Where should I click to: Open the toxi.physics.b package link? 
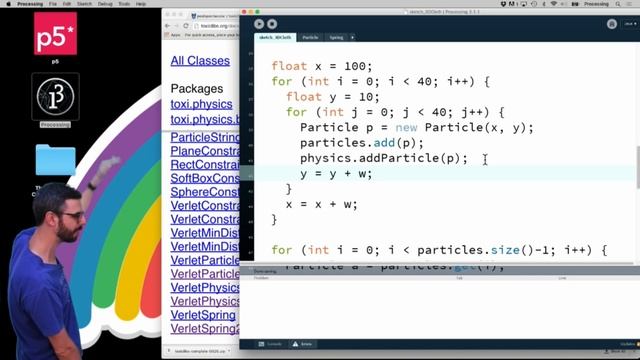click(205, 120)
